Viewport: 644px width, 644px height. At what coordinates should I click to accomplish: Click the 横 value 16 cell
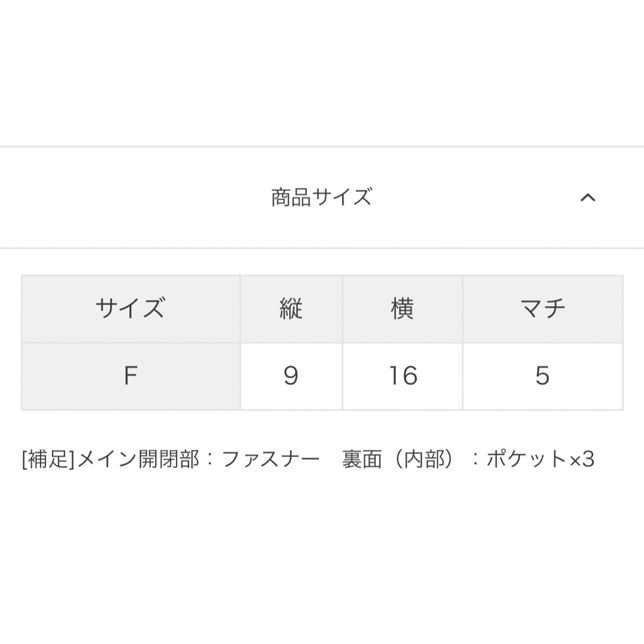tap(402, 376)
